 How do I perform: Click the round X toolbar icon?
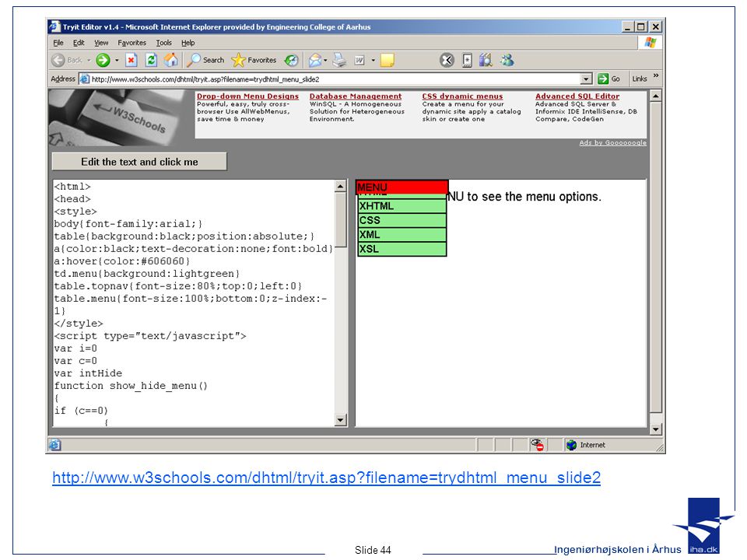click(447, 60)
